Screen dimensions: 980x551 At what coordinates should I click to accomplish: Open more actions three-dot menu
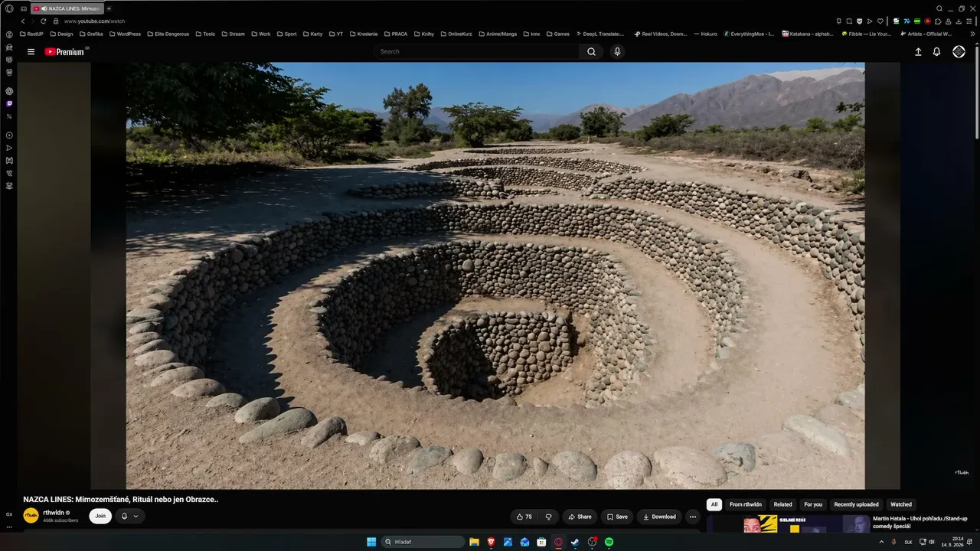point(693,517)
